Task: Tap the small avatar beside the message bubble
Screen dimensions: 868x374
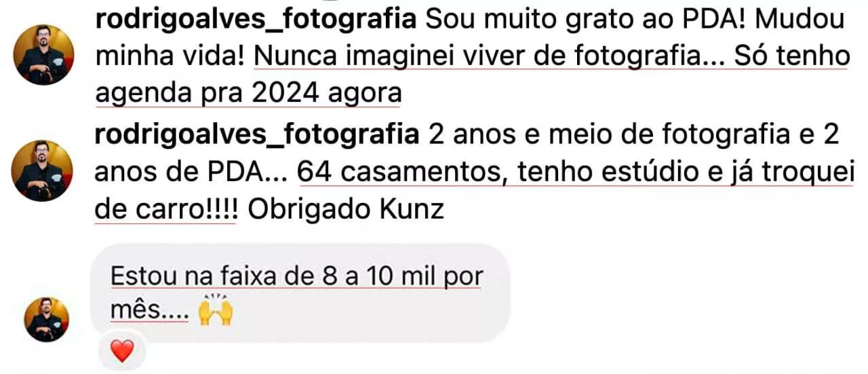Action: pos(47,319)
